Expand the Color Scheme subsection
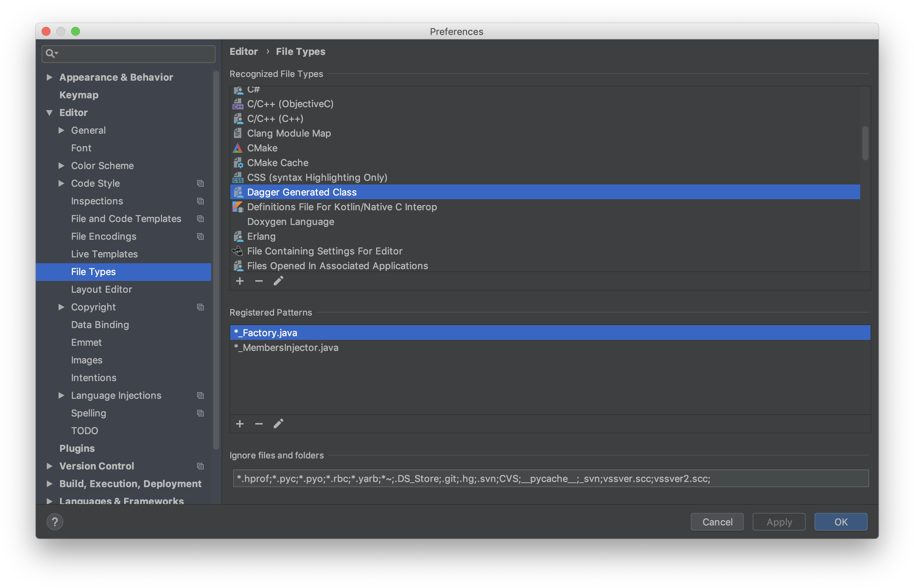Screen dimensions: 914x588 click(61, 166)
